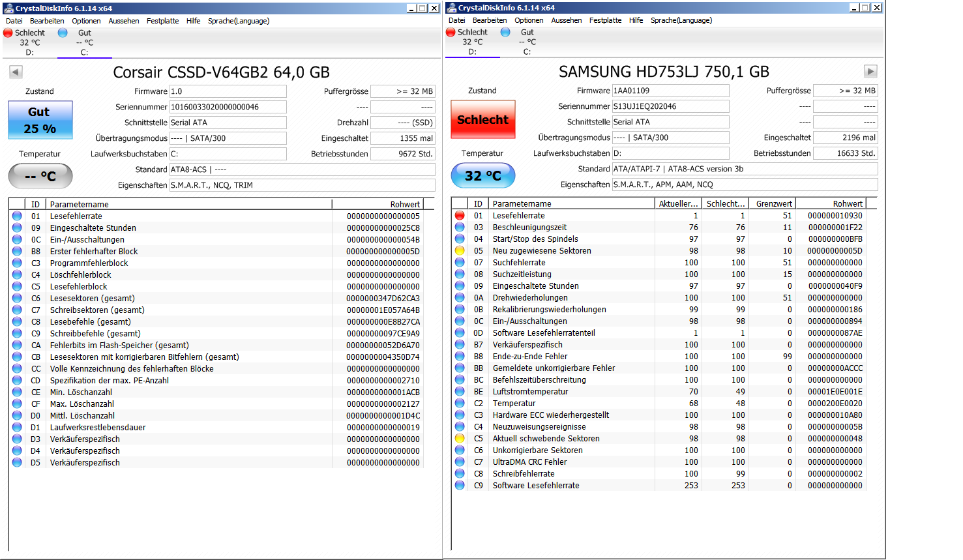The height and width of the screenshot is (560, 963).
Task: Click Mittl. Löschanzahl row
Action: pyautogui.click(x=216, y=416)
